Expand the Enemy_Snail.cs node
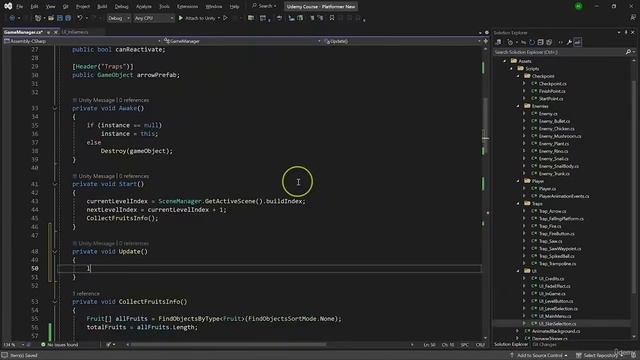The height and width of the screenshot is (360, 640). 525,159
